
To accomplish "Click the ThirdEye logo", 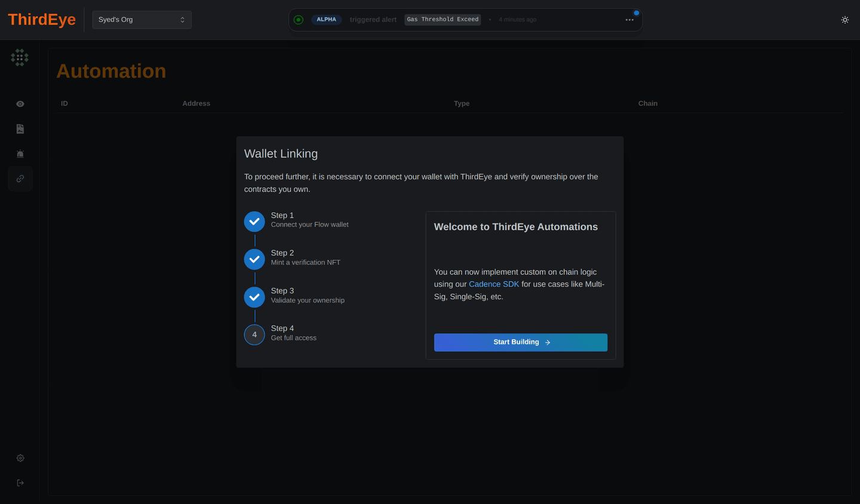I will pos(42,20).
